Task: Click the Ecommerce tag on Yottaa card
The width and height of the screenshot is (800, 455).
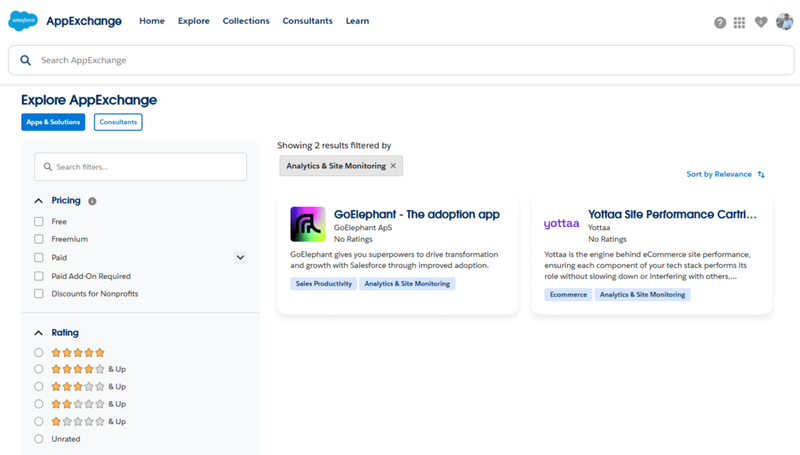Action: click(x=568, y=294)
